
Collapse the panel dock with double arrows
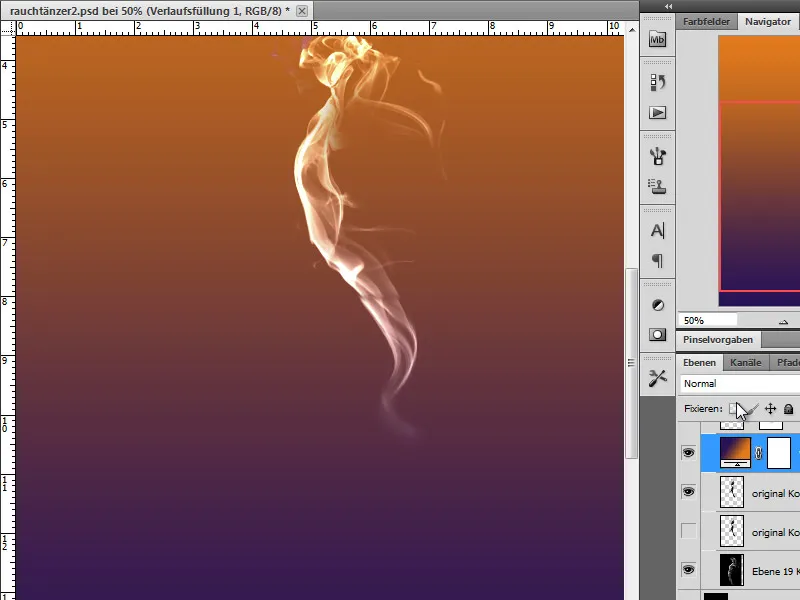[x=669, y=7]
